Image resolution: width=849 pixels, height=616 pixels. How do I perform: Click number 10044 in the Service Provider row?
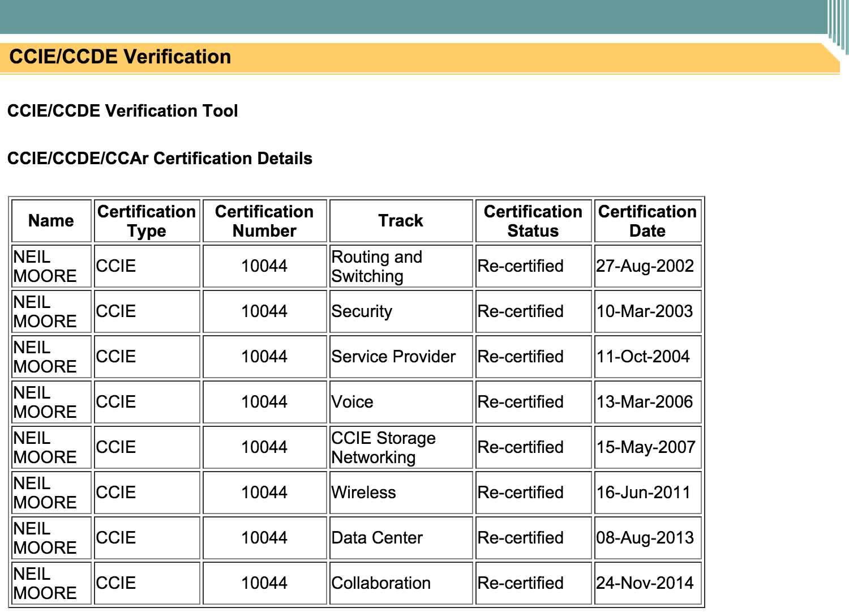[x=264, y=357]
